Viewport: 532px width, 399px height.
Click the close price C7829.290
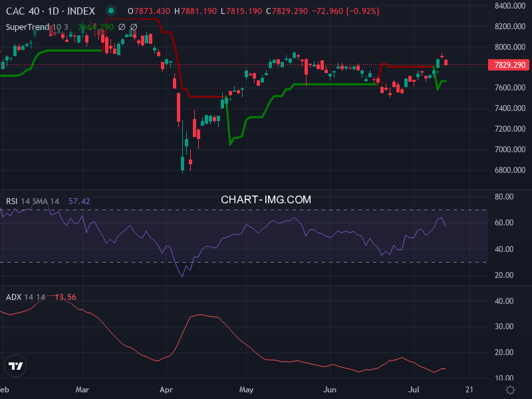(287, 11)
